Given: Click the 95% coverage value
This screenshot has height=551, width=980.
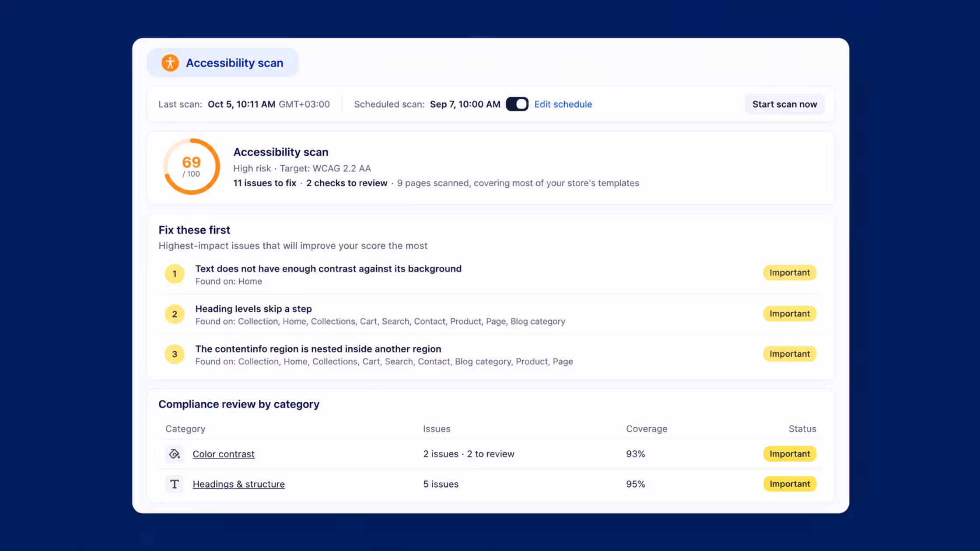Looking at the screenshot, I should click(x=635, y=484).
